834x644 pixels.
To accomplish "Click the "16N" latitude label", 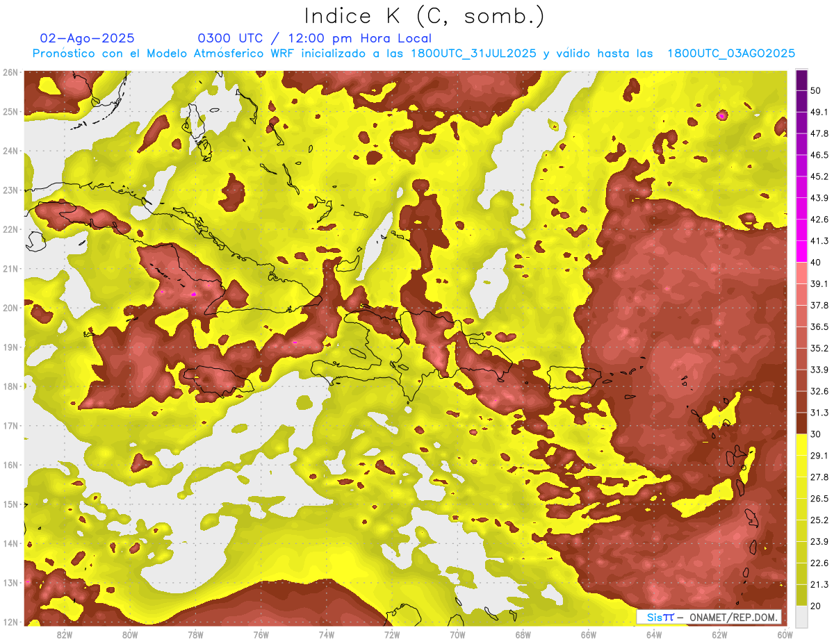I will (x=10, y=465).
